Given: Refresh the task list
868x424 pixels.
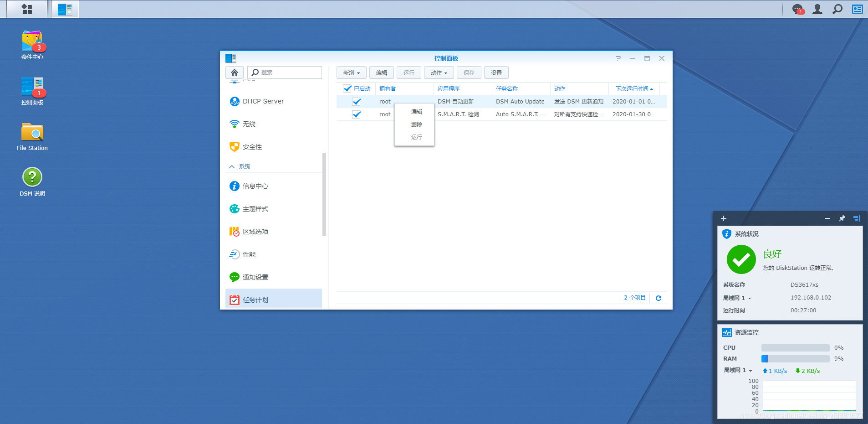Looking at the screenshot, I should click(658, 298).
